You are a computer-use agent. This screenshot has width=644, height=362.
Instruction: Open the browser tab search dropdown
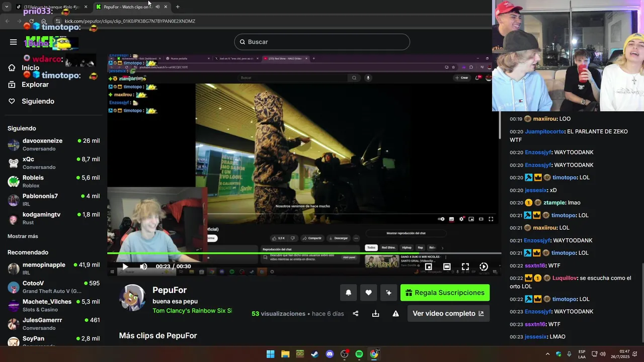coord(7,7)
